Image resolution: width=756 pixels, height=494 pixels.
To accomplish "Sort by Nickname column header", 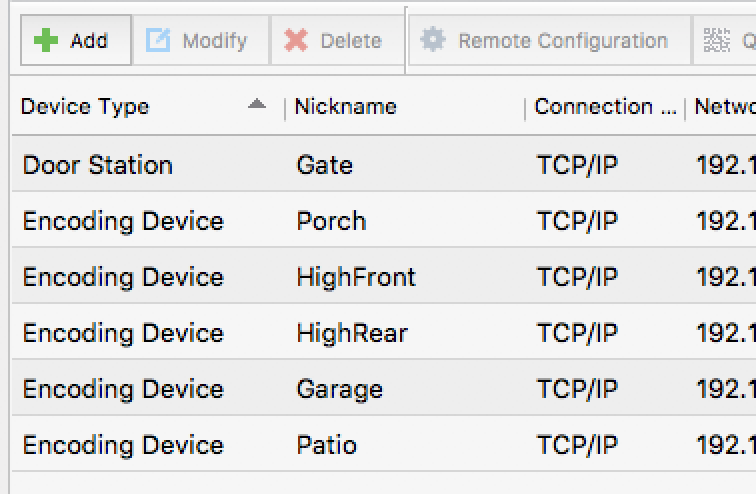I will 346,107.
